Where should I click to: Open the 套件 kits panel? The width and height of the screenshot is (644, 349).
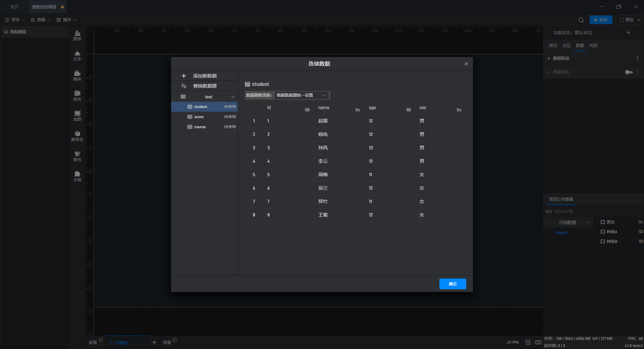click(x=77, y=156)
